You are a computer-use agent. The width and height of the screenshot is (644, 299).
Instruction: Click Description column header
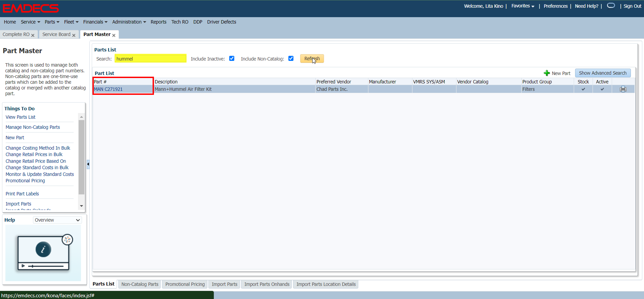pos(235,82)
